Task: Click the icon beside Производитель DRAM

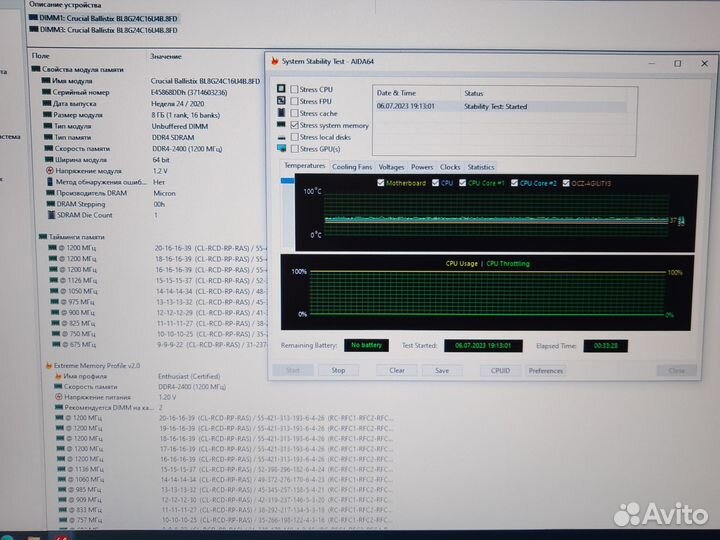Action: coord(51,193)
